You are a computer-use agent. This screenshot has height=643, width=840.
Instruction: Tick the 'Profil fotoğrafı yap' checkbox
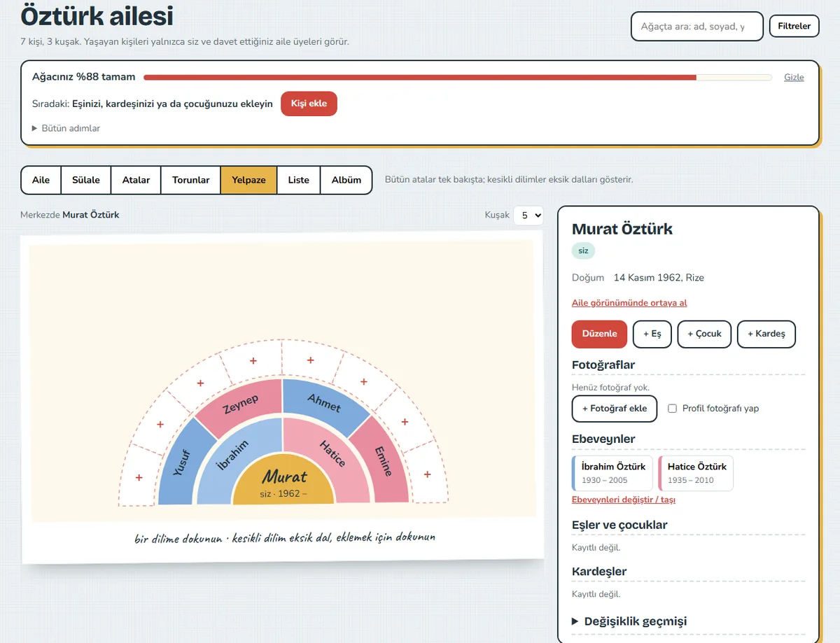click(x=672, y=409)
